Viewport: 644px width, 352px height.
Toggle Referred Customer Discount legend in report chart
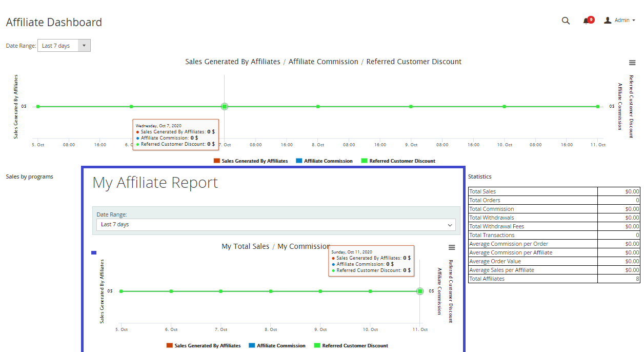pos(351,346)
